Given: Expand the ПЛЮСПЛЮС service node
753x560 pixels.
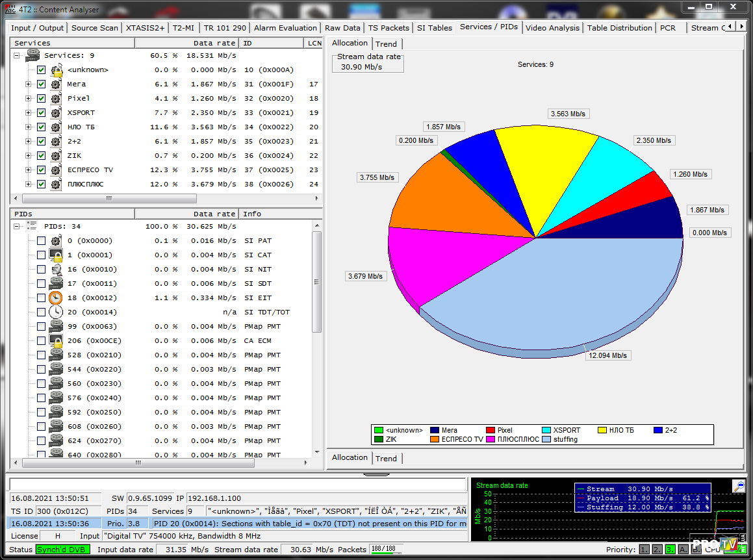Looking at the screenshot, I should (28, 185).
